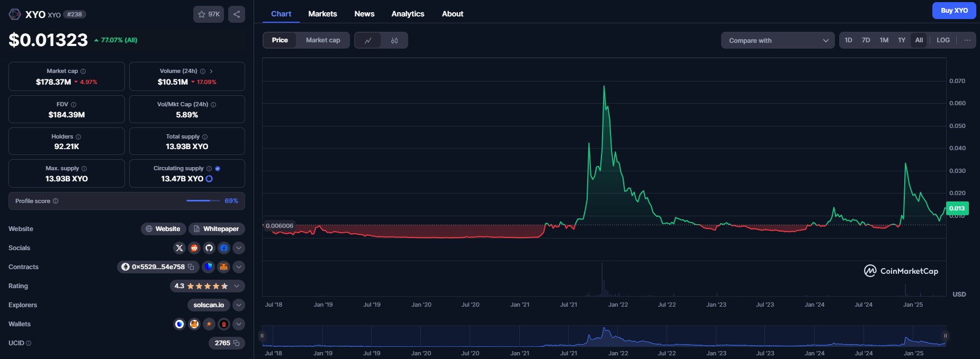Click the share icon button
This screenshot has height=359, width=980.
pyautogui.click(x=237, y=14)
